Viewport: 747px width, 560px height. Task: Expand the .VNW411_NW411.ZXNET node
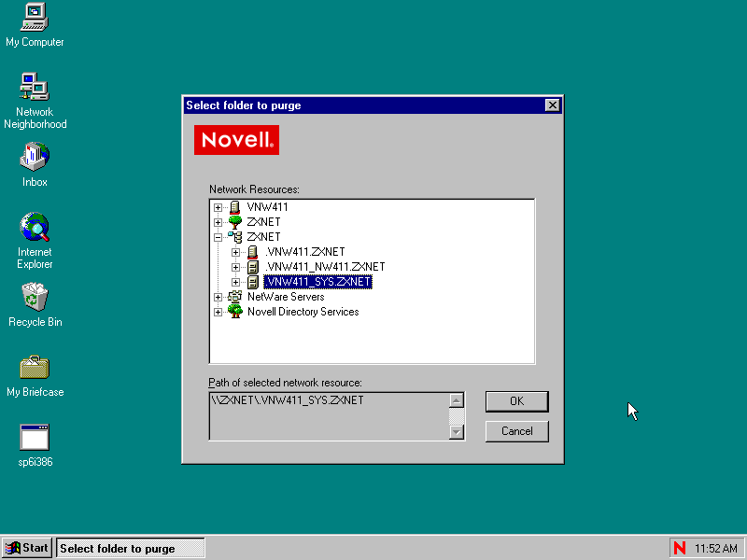point(236,267)
